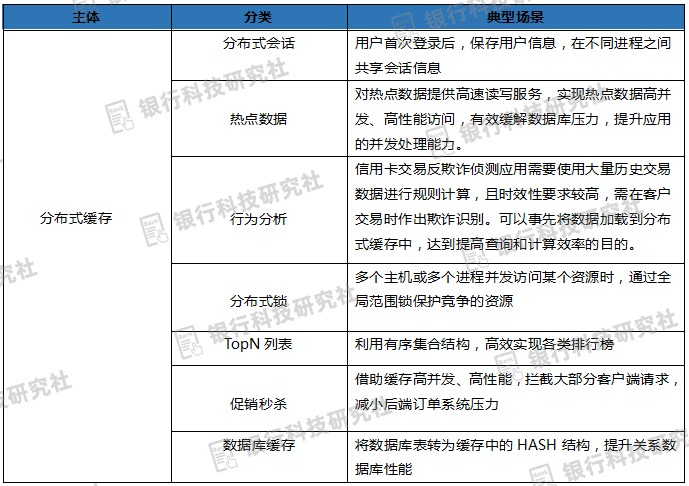Click the description starting 对热点数据提供高速读写服务
The width and height of the screenshot is (689, 486).
[515, 119]
